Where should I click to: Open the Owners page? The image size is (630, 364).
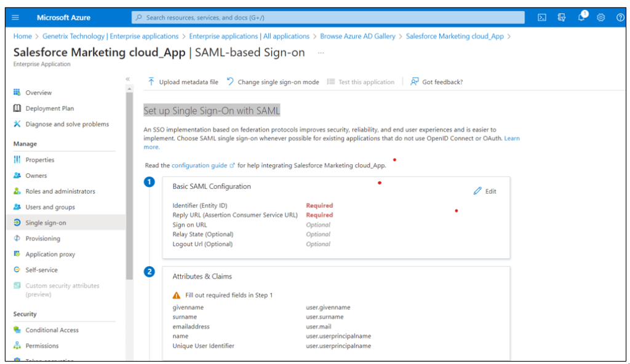(36, 175)
